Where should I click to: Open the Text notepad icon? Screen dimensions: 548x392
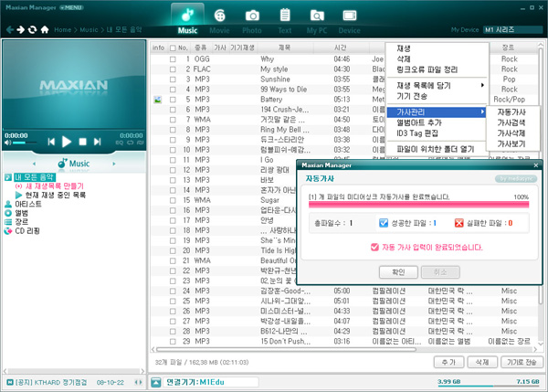point(285,15)
